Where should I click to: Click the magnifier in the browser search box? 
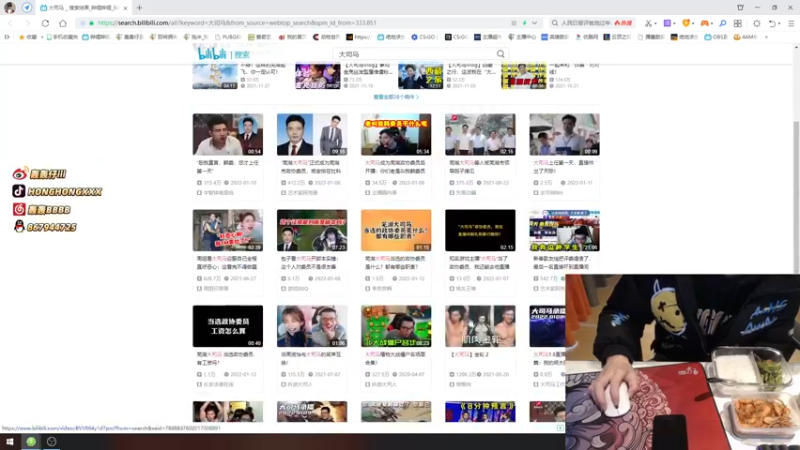coord(555,23)
